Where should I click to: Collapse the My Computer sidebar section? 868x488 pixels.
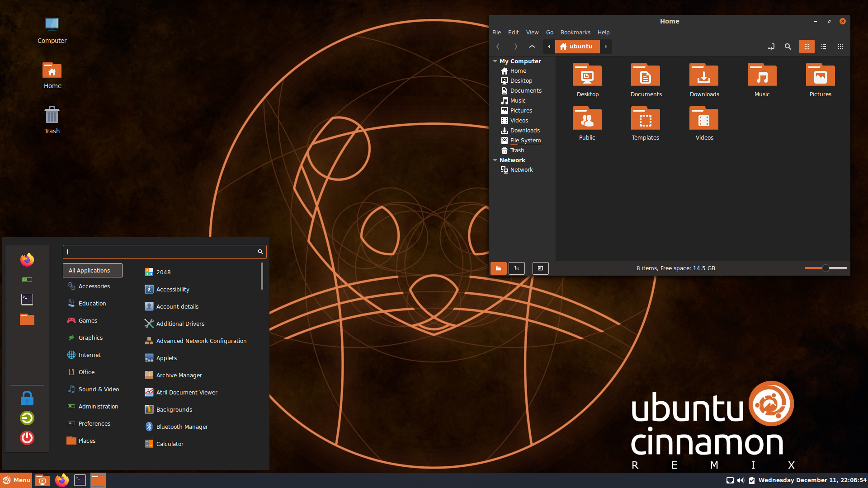click(x=495, y=61)
